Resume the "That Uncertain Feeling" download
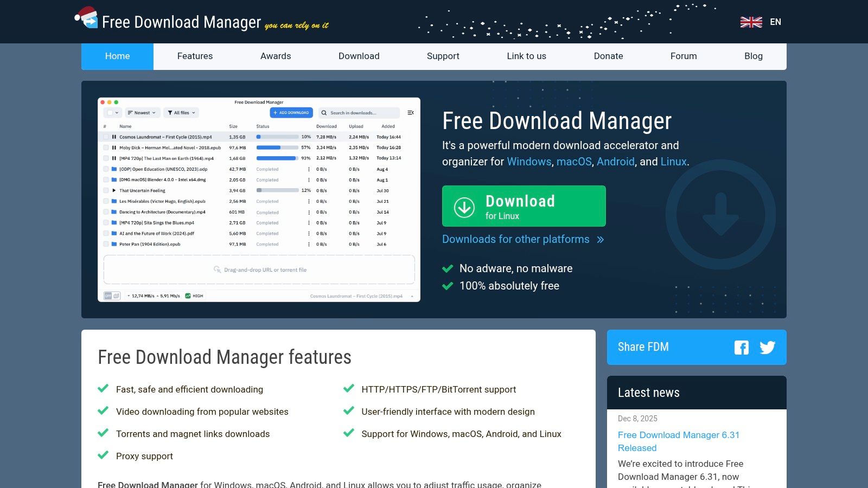This screenshot has height=488, width=868. 114,190
